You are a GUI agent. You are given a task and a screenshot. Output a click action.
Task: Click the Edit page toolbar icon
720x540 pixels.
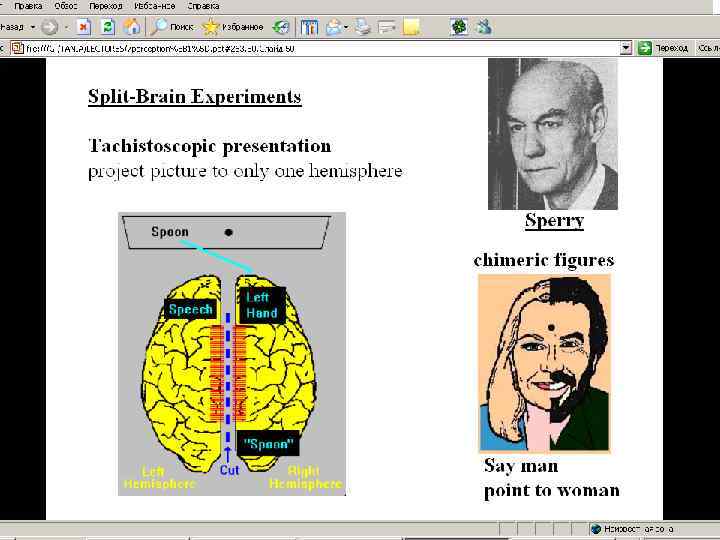[387, 27]
